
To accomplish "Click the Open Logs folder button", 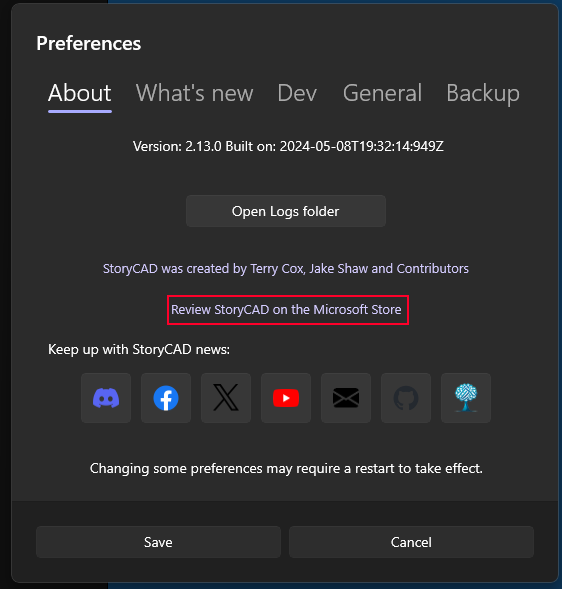I will pos(286,211).
